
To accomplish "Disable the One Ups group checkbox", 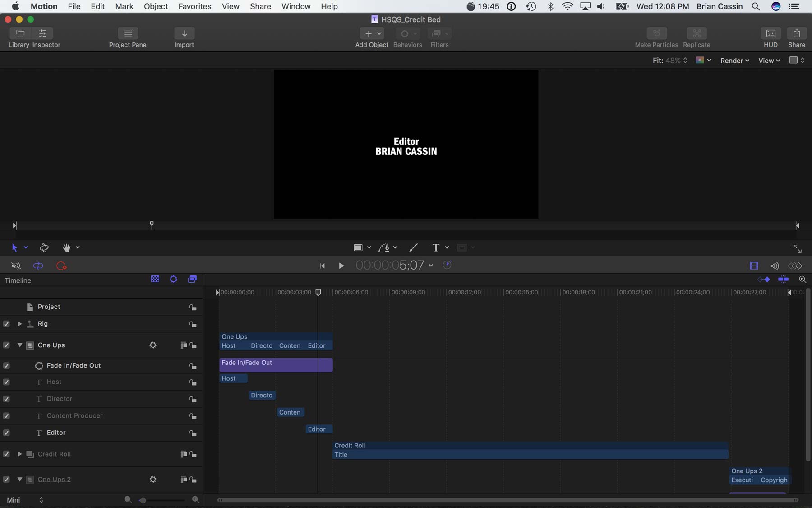I will coord(6,345).
